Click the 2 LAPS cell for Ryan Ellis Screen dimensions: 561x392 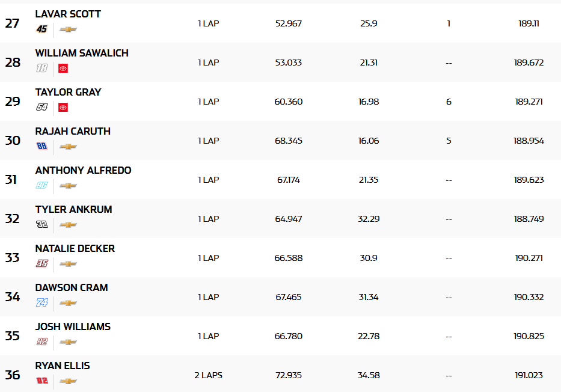click(208, 375)
